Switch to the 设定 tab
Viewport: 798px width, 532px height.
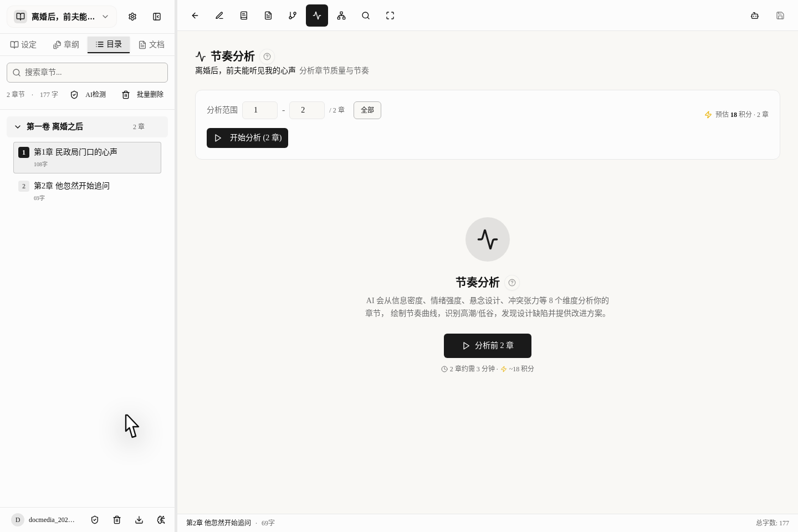tap(24, 44)
